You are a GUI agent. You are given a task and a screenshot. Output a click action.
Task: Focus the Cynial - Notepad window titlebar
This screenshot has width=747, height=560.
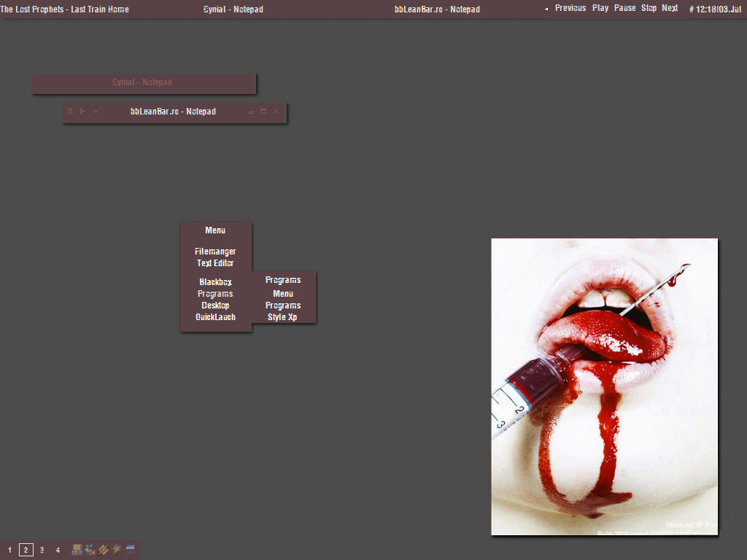coord(144,83)
